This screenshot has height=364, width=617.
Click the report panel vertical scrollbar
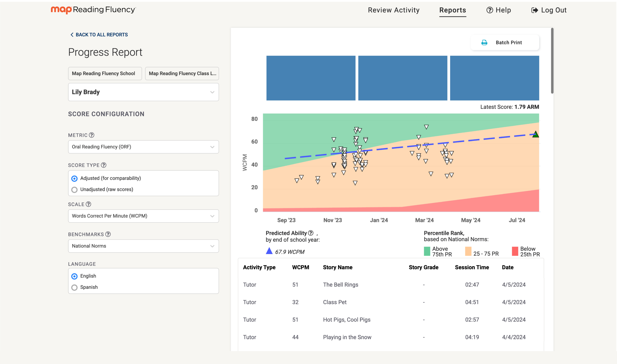[x=552, y=61]
